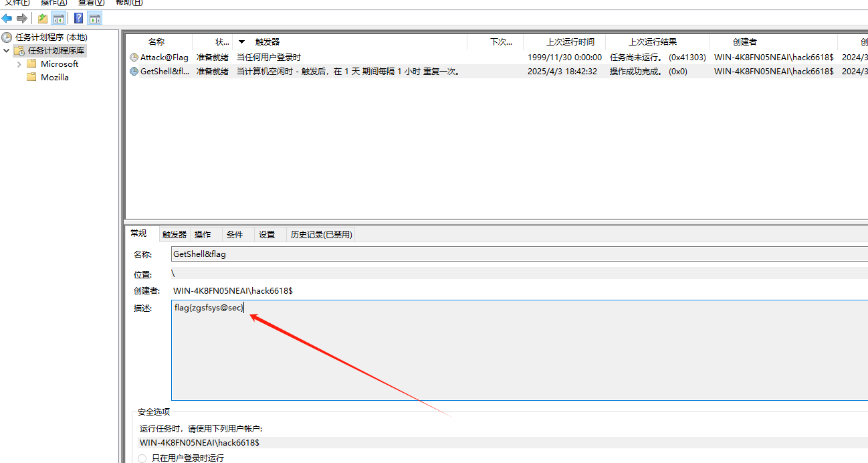Toggle the Show/Hide Action Pane icon
Viewport: 868px width, 463px height.
click(x=95, y=18)
